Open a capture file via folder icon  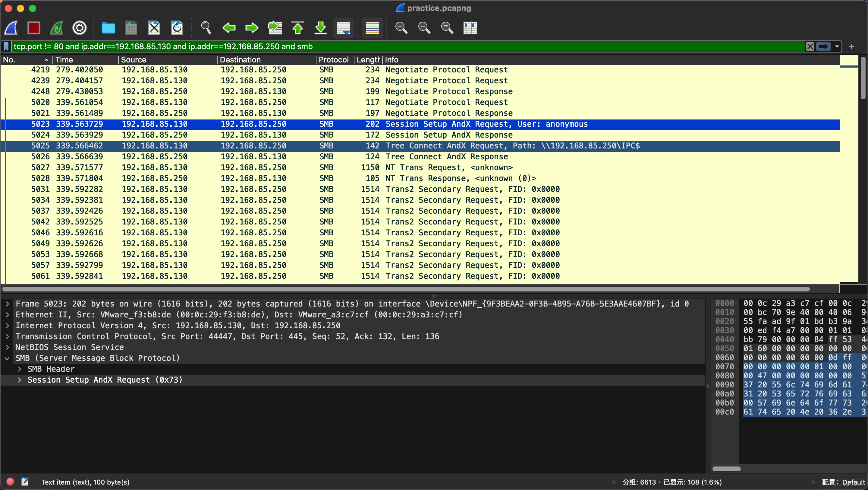(x=108, y=28)
